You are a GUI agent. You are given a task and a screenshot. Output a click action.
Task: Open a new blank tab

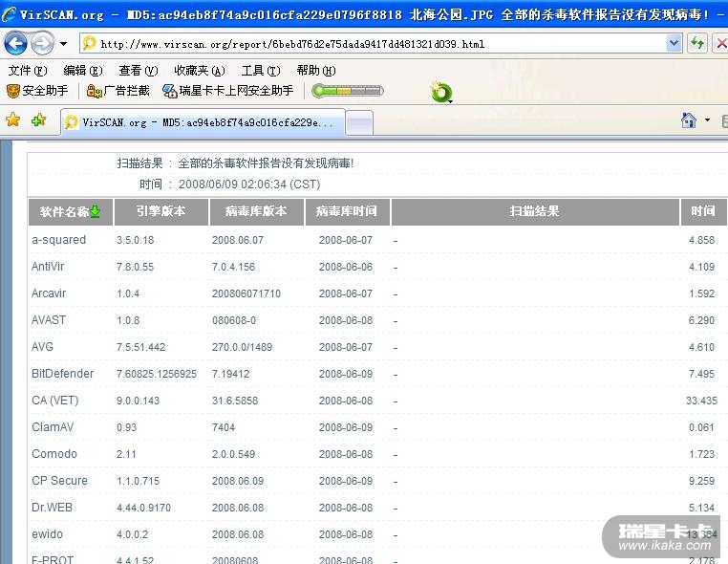click(359, 123)
